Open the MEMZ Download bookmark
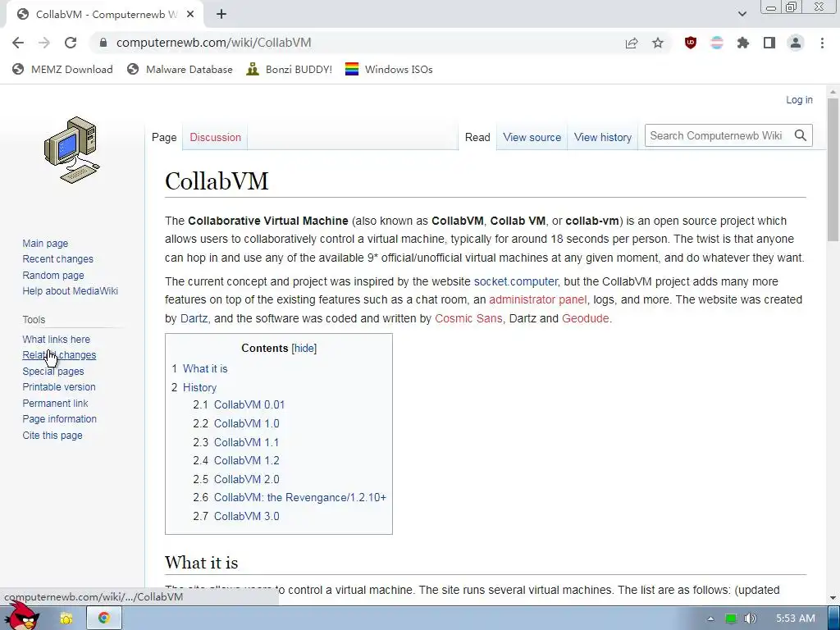 tap(62, 69)
